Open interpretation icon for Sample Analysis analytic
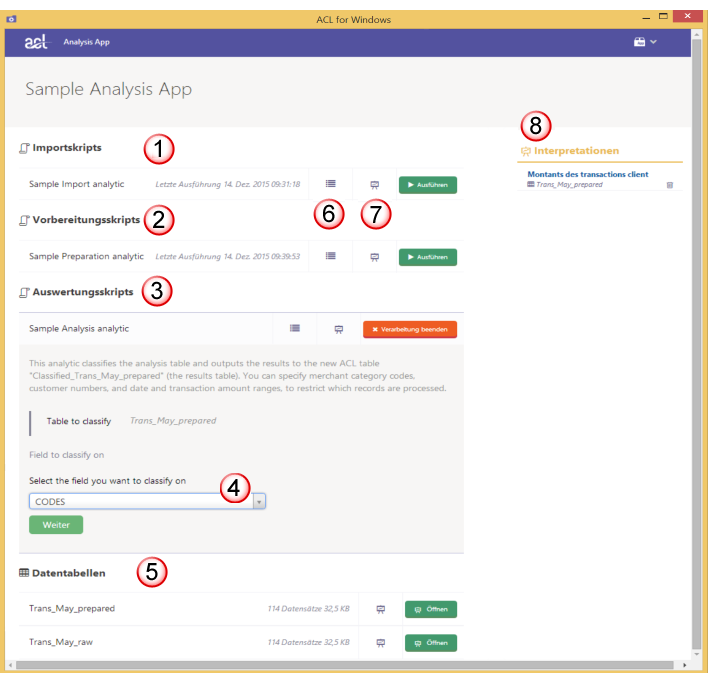This screenshot has height=673, width=708. coord(339,328)
